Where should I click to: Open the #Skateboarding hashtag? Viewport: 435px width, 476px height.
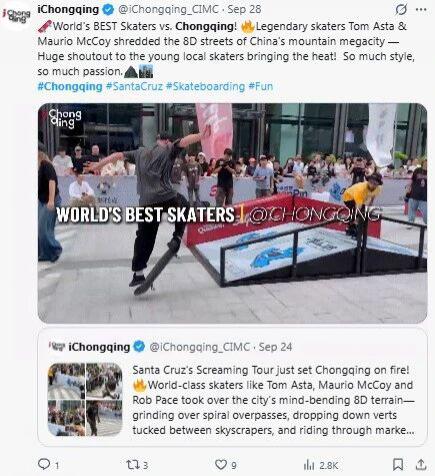pyautogui.click(x=205, y=87)
